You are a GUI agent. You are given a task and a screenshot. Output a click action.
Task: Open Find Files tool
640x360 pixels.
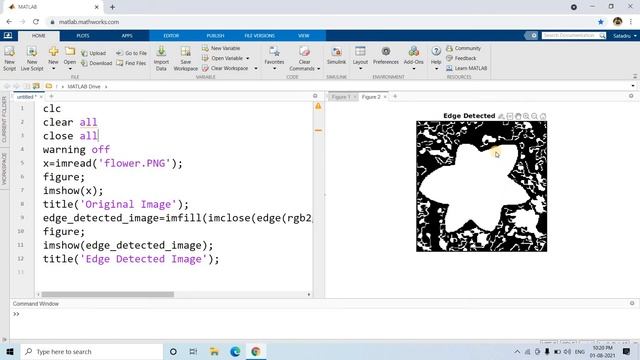click(x=131, y=63)
